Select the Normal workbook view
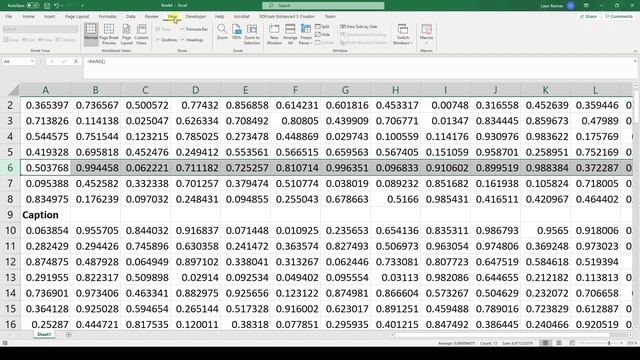This screenshot has width=640, height=360. pyautogui.click(x=91, y=33)
